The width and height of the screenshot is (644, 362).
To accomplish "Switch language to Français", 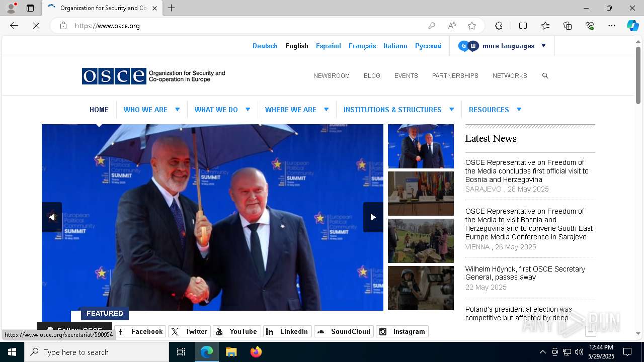I will [362, 46].
